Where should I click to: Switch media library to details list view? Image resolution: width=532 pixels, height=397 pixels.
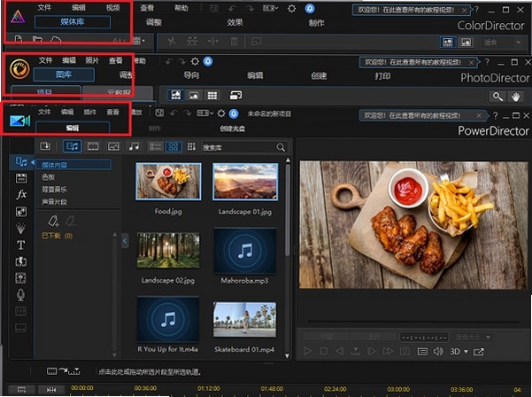[156, 147]
